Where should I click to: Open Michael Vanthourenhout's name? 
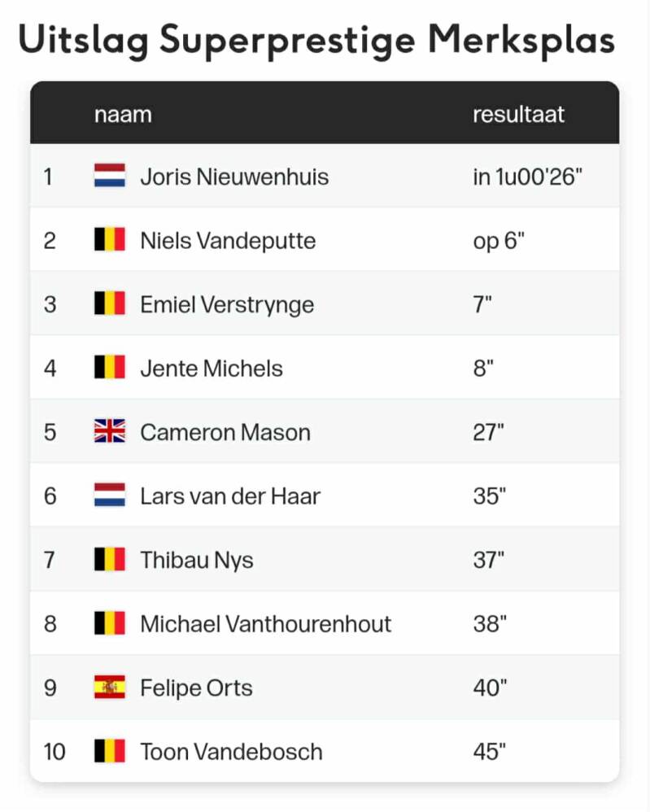[x=265, y=623]
